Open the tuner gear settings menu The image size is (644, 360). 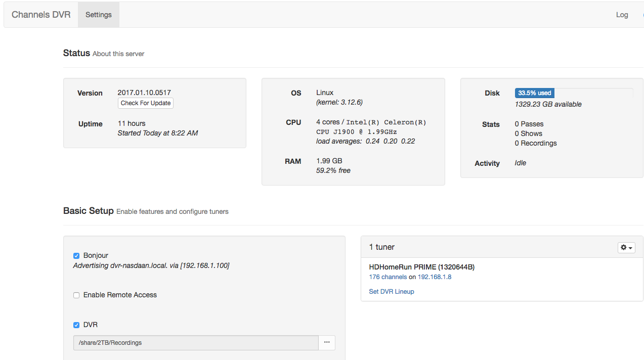tap(626, 247)
